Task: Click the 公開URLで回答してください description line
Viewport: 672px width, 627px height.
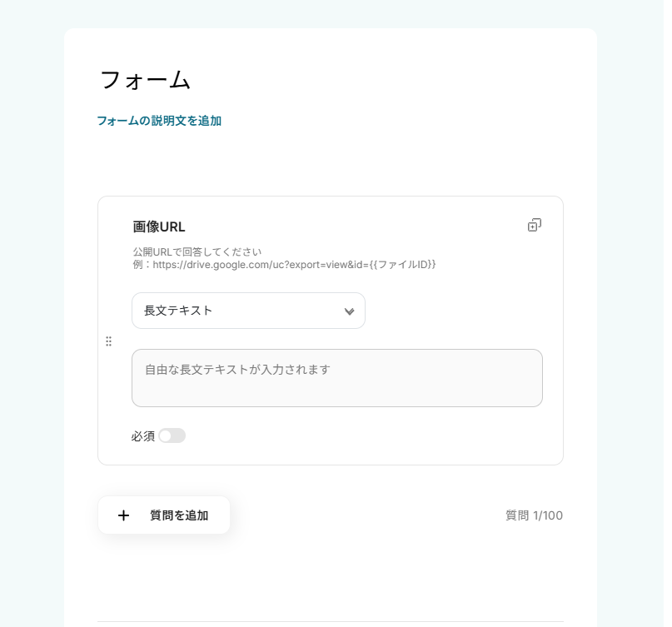Action: [197, 251]
